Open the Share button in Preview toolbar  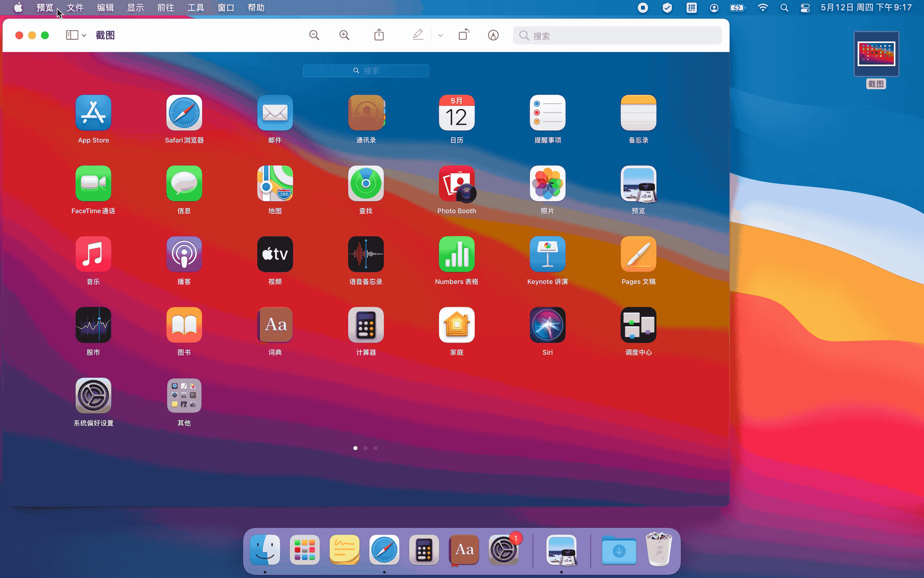[x=379, y=35]
